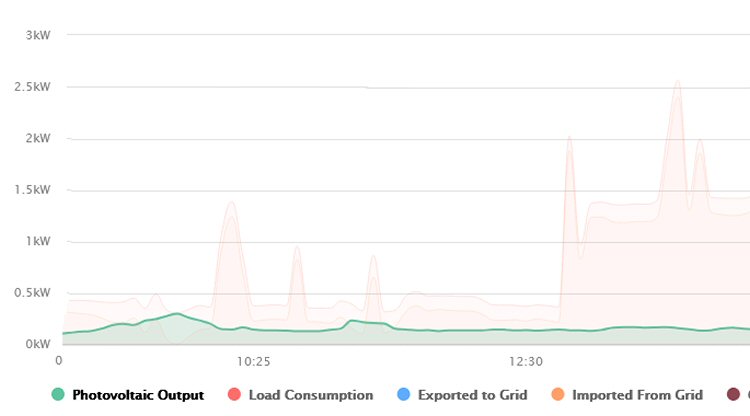Click the 12:30 time axis label
Viewport: 750px width, 416px height.
pos(525,360)
